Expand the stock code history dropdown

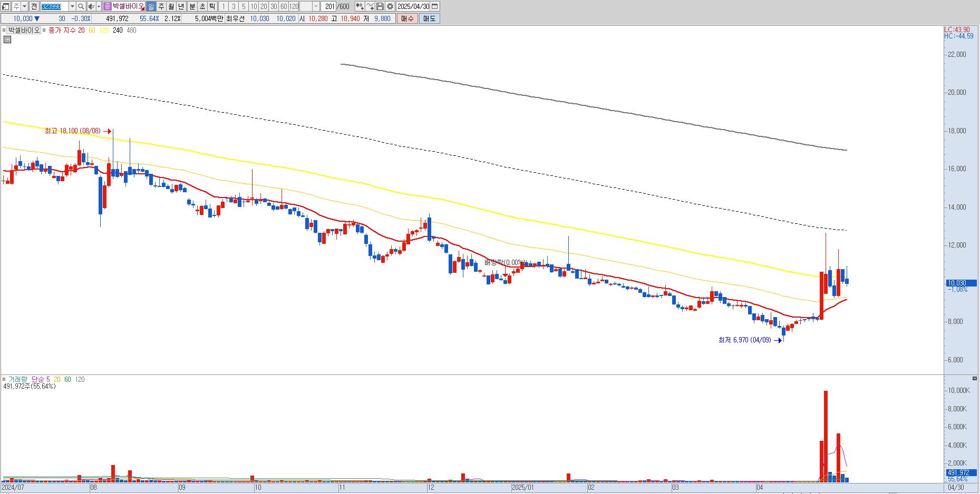point(72,6)
